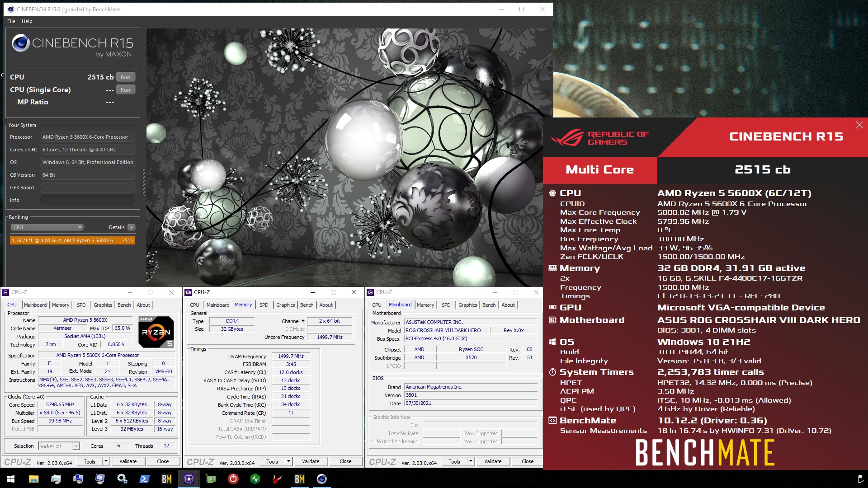The image size is (868, 488).
Task: Click the Details arrow button in Ranking
Action: (131, 227)
